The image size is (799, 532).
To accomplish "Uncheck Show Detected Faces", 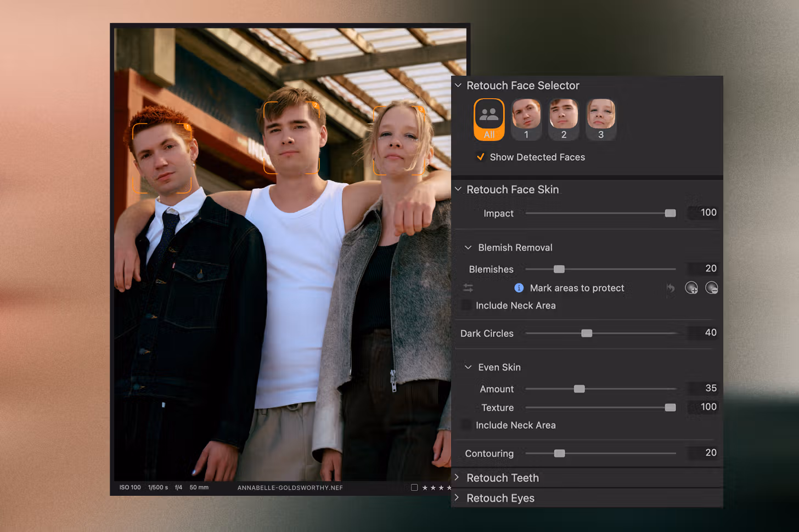I will [x=480, y=157].
